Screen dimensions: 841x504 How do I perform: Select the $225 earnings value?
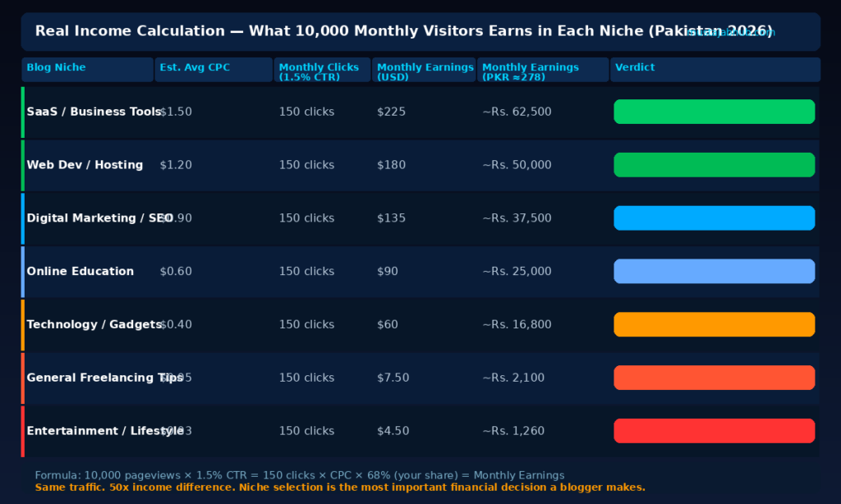point(392,112)
